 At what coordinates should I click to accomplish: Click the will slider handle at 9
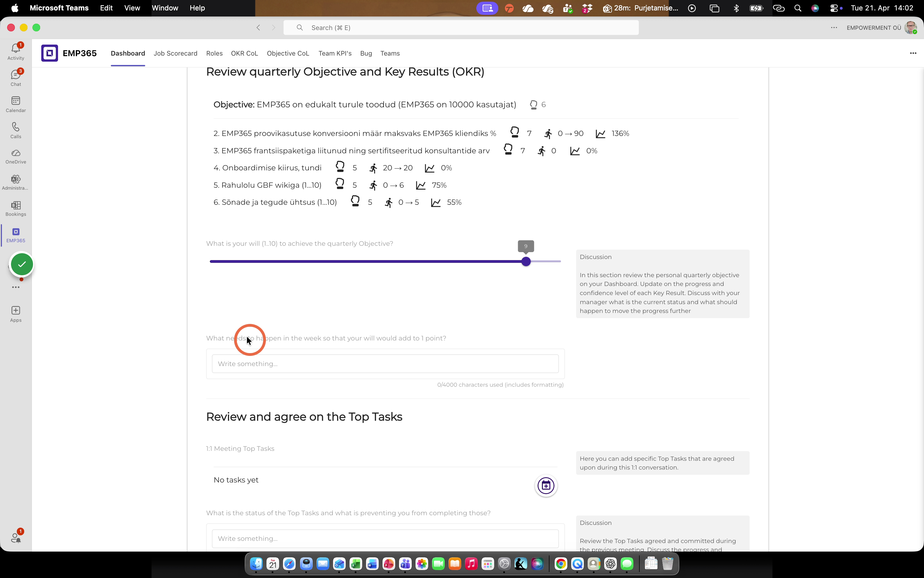[x=526, y=261]
